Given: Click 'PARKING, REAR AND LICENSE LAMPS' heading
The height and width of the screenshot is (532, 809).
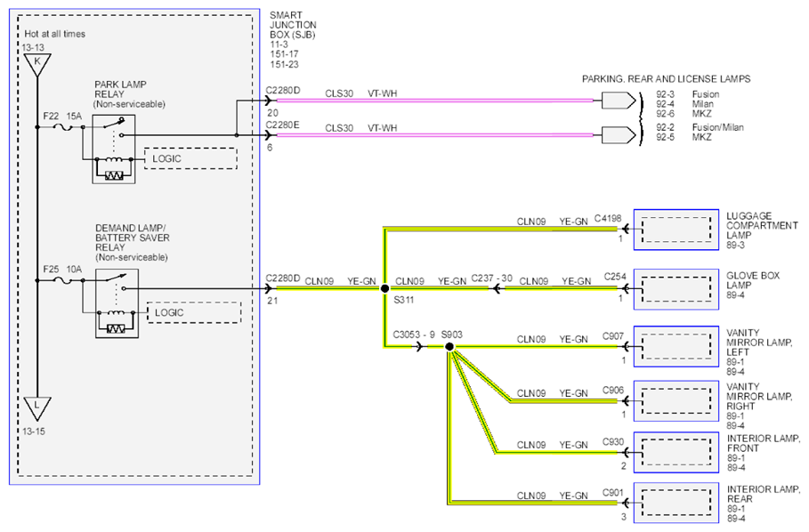Looking at the screenshot, I should [666, 79].
